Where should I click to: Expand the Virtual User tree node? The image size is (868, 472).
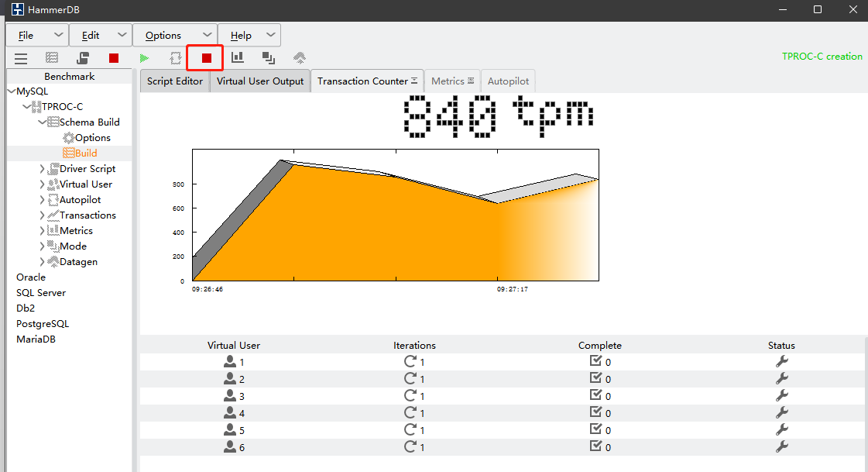42,184
